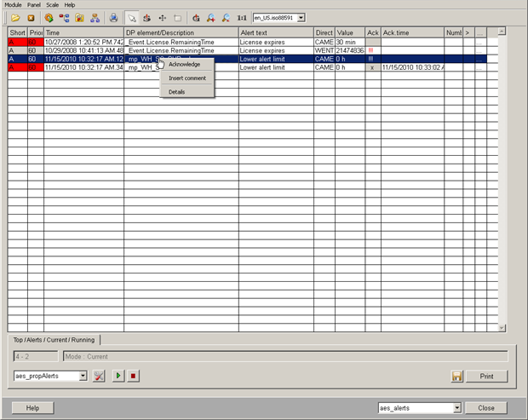Click the zoom out magnifier icon

tap(225, 17)
